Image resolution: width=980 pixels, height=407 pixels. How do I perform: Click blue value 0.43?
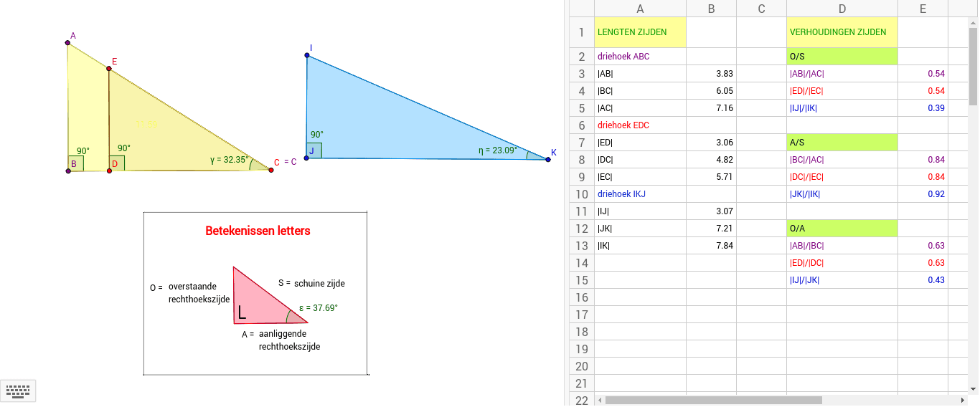pyautogui.click(x=923, y=280)
